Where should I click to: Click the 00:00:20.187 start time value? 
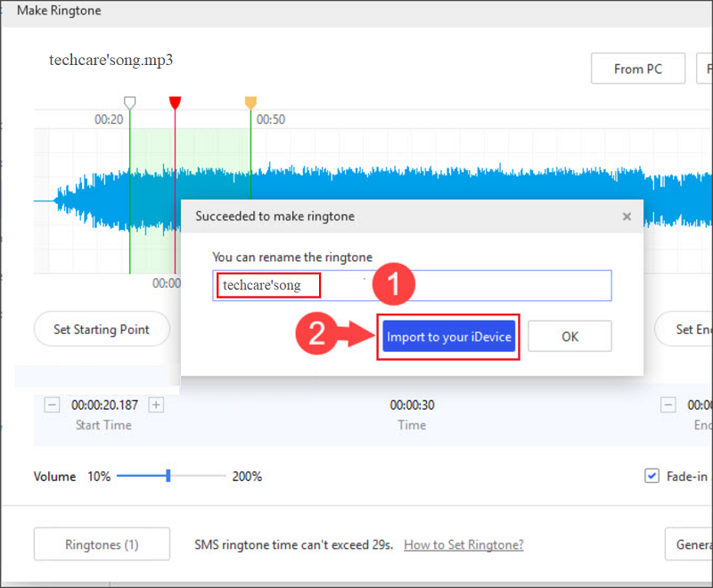104,405
